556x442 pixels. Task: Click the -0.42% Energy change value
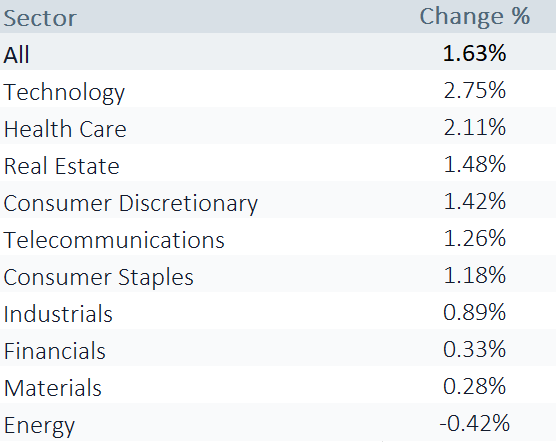pos(474,423)
